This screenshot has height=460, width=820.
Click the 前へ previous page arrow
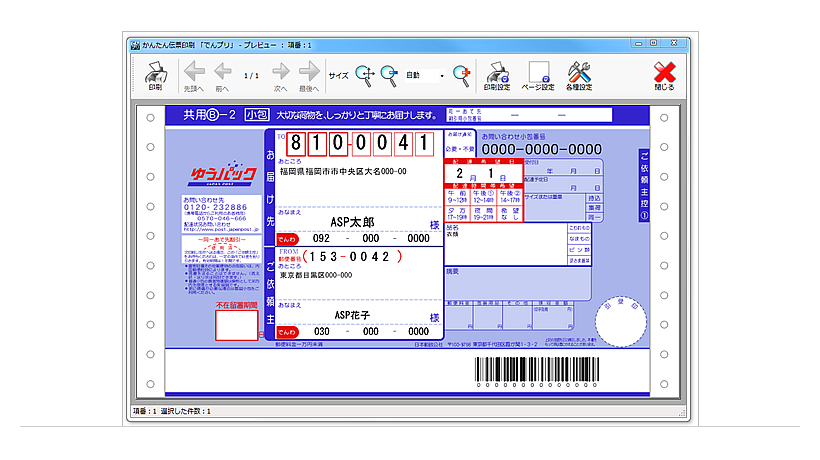[222, 75]
